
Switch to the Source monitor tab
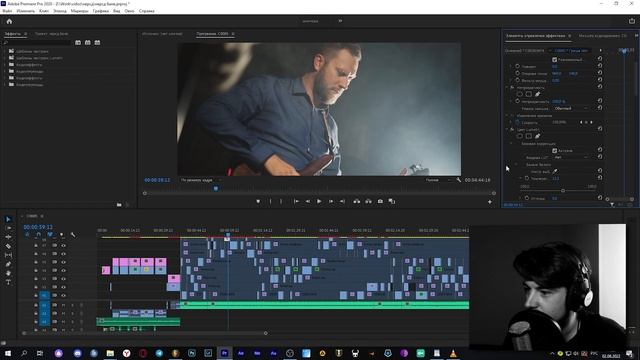click(x=162, y=34)
